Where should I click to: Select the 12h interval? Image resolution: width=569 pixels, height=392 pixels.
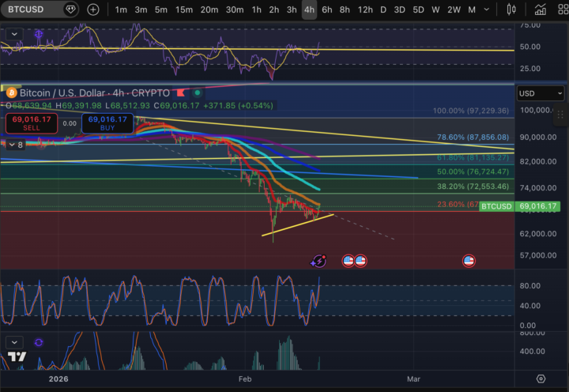pos(365,9)
